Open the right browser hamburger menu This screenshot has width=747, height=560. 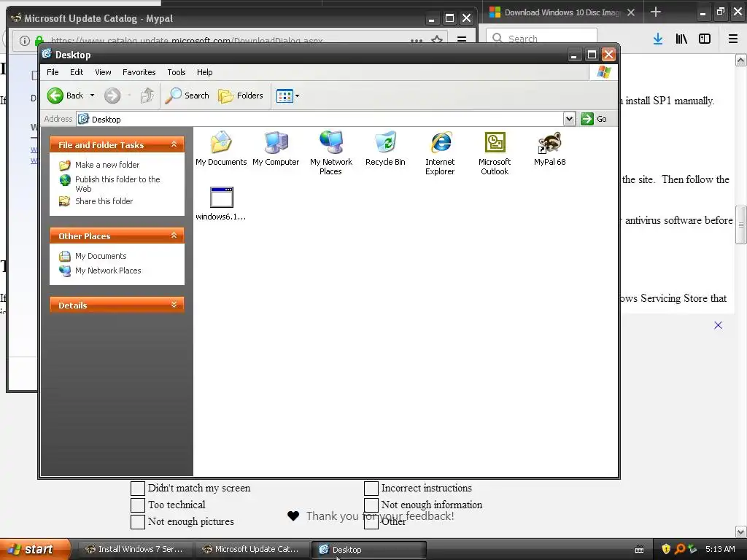(x=733, y=39)
